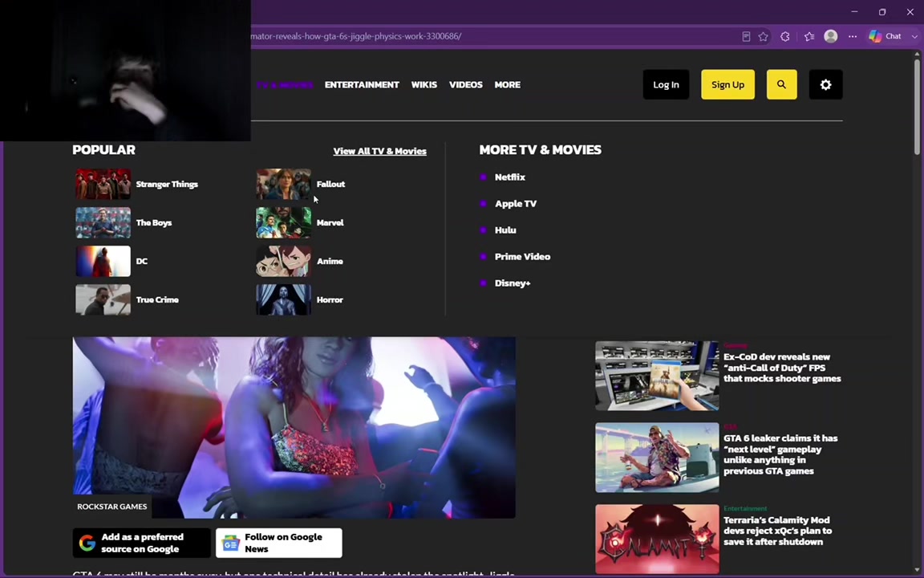
Task: Open the reader view icon in address bar
Action: [x=746, y=37]
